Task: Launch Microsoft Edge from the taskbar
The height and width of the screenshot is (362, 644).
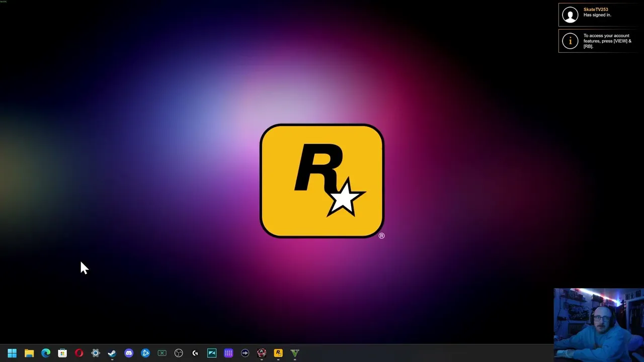Action: 46,353
